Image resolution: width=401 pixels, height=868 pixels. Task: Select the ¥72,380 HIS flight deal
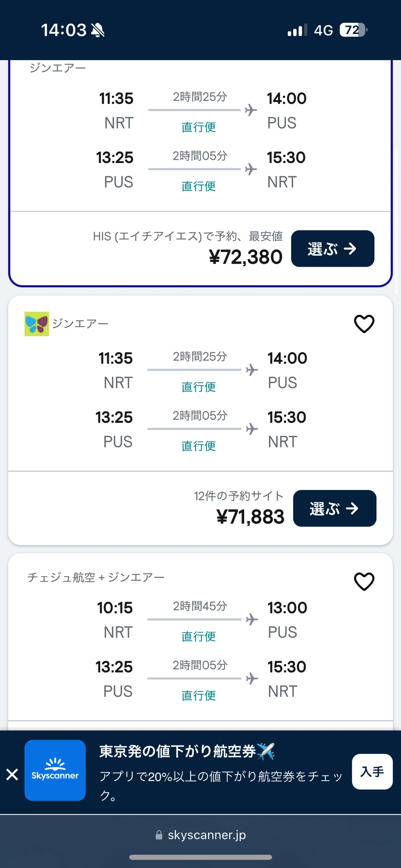point(332,249)
